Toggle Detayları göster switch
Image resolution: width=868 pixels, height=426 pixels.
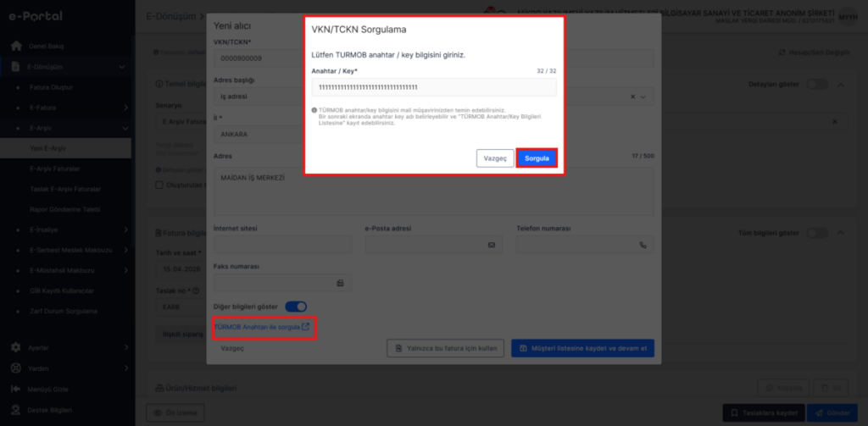click(817, 85)
